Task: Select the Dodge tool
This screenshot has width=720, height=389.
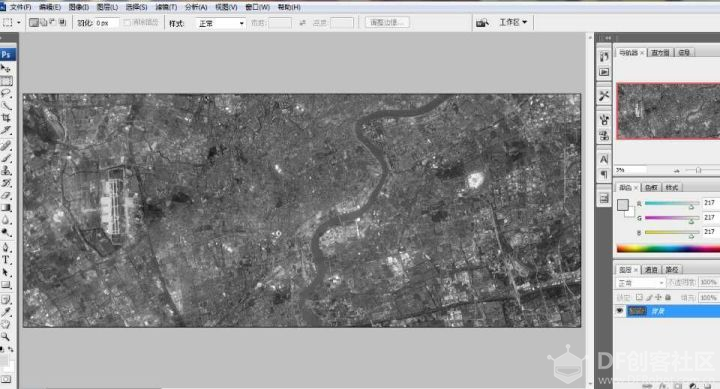Action: pos(6,232)
